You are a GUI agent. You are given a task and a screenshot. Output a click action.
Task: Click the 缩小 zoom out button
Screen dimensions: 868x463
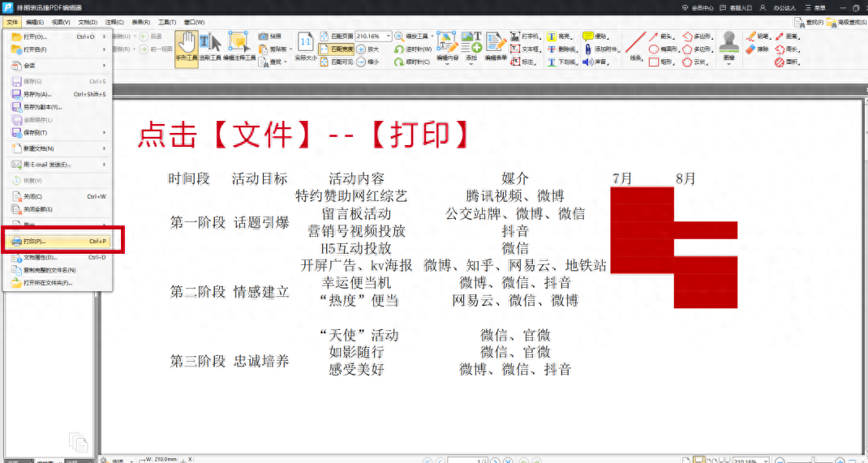[367, 62]
